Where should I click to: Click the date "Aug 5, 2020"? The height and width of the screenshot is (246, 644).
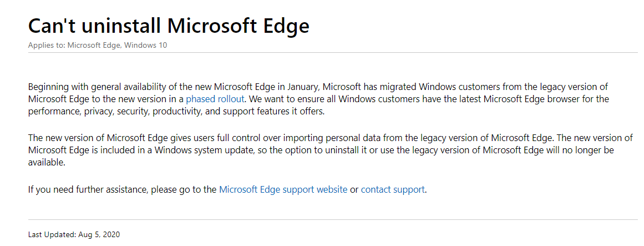99,235
